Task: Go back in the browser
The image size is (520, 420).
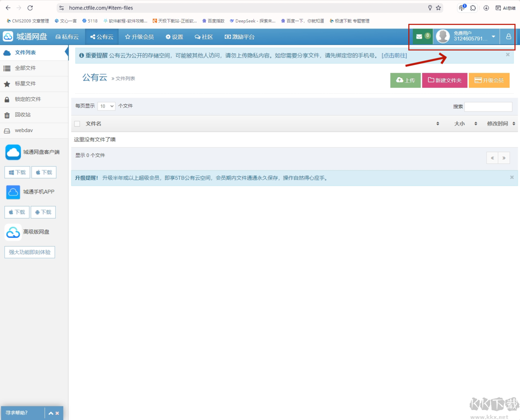Action: 8,8
